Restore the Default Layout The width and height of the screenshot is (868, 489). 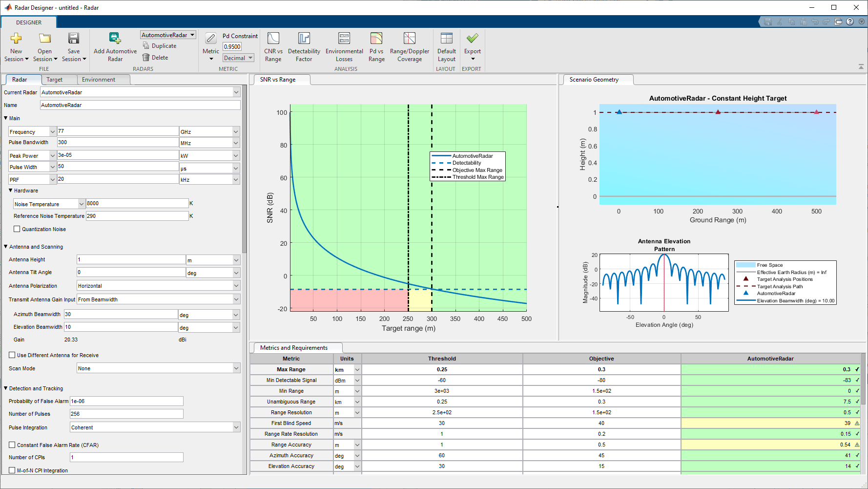click(446, 46)
